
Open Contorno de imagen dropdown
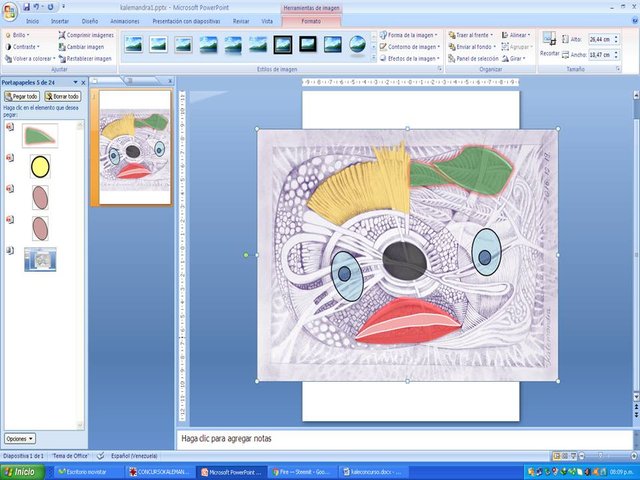[x=410, y=47]
